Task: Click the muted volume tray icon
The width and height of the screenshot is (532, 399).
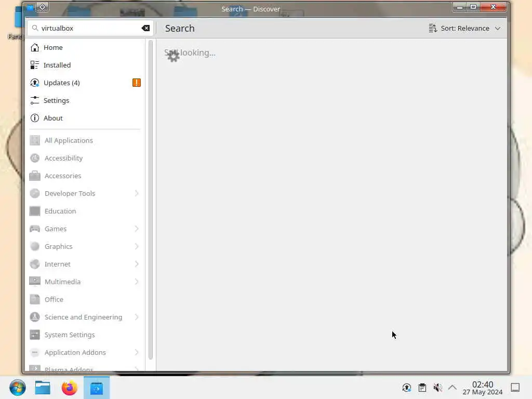Action: [437, 388]
